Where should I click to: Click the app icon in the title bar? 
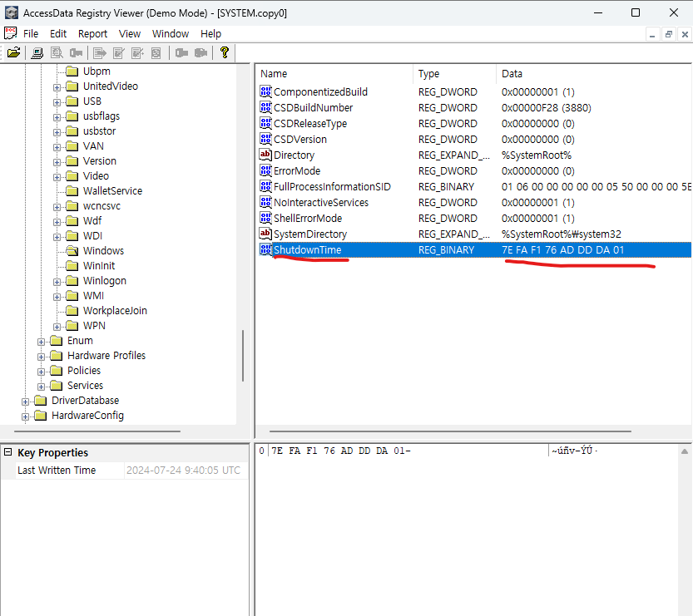pos(11,12)
